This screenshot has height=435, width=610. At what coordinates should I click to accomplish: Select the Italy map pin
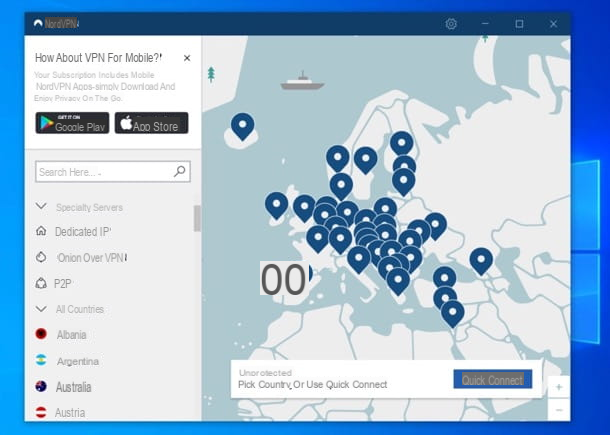pos(359,260)
